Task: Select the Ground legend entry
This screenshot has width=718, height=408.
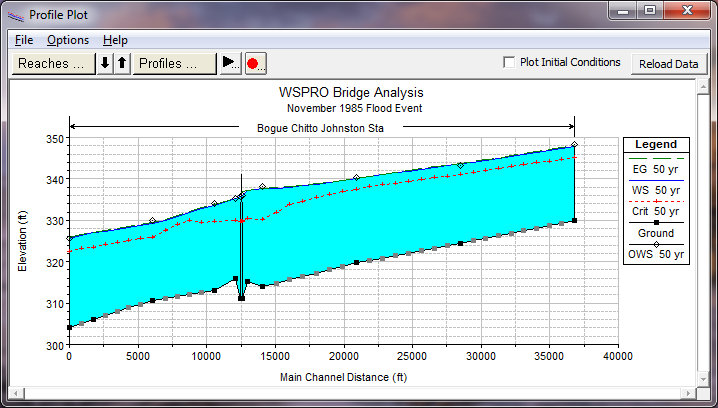Action: tap(658, 233)
